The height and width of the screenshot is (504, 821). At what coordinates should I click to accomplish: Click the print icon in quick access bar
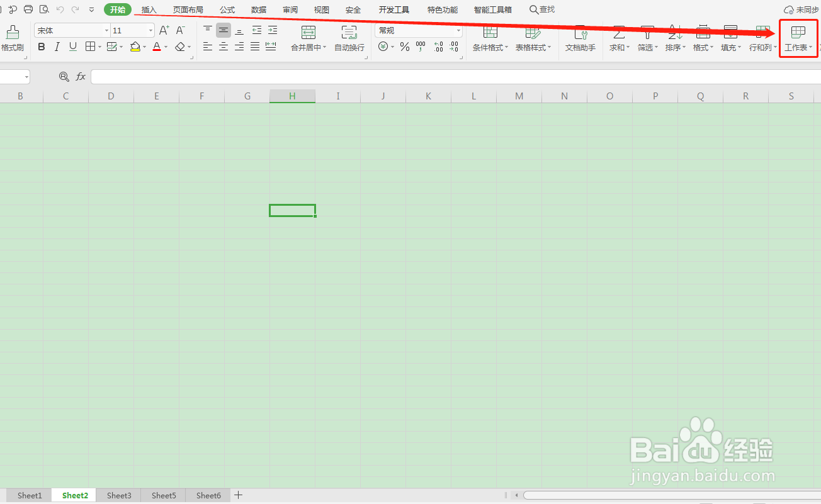[x=28, y=9]
